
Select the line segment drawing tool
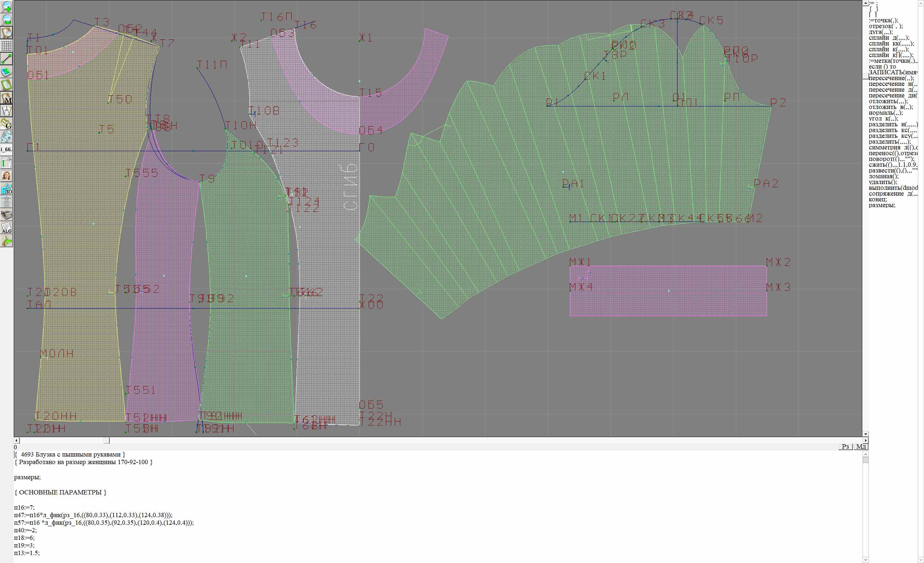click(x=7, y=59)
